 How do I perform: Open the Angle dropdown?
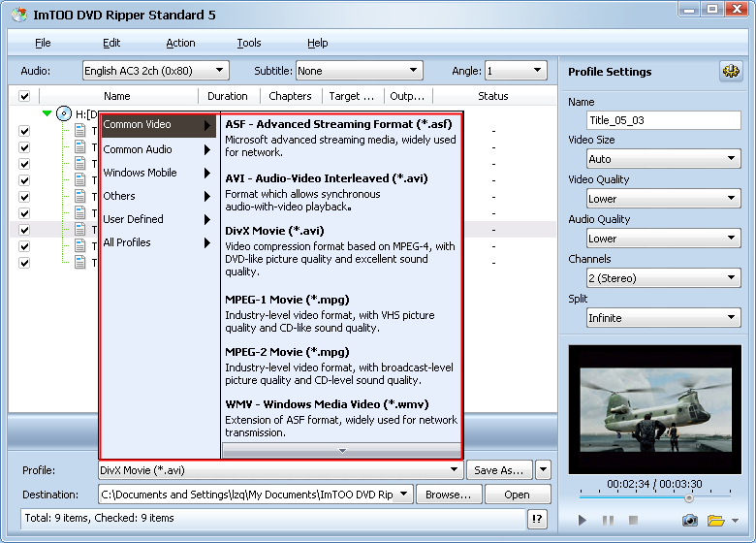click(x=516, y=71)
